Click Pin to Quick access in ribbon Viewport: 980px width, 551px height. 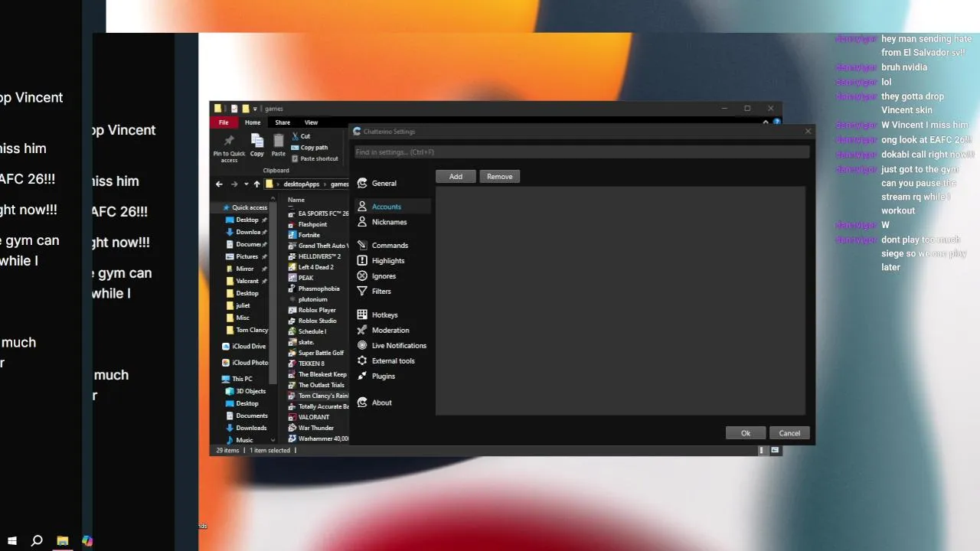pos(229,148)
